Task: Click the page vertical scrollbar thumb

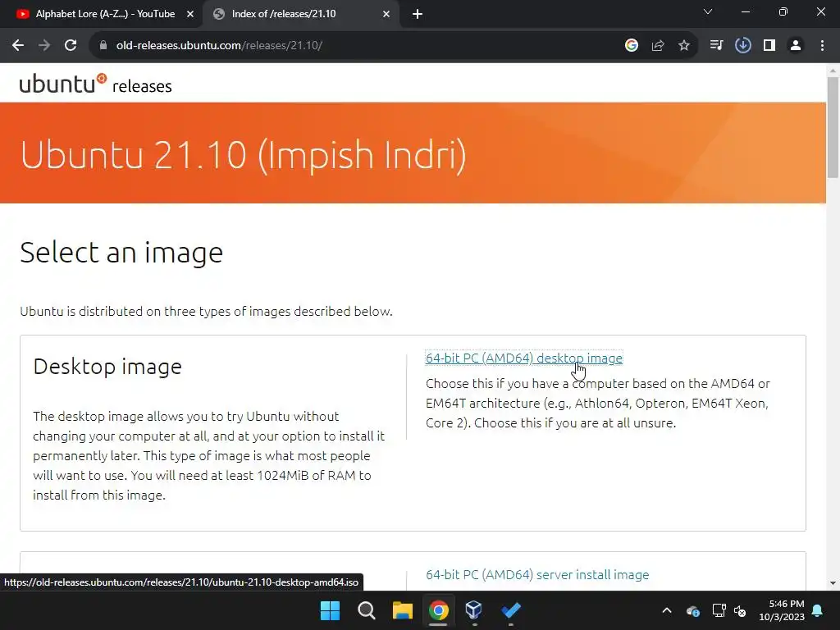Action: click(x=833, y=127)
